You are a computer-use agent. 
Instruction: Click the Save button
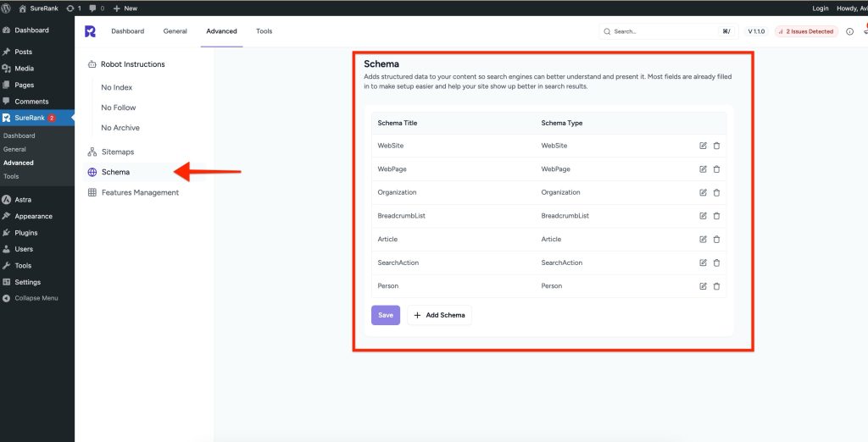pyautogui.click(x=386, y=315)
